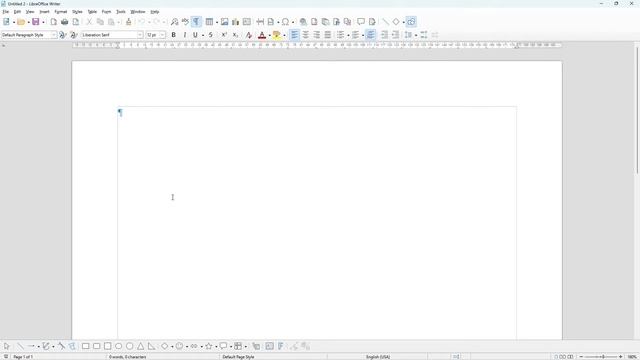This screenshot has width=640, height=360.
Task: Expand the Special Character omega dropdown arrow
Action: pyautogui.click(x=293, y=22)
